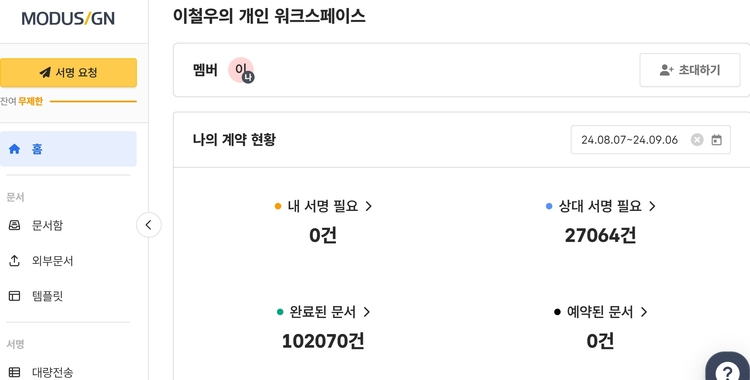Viewport: 750px width, 380px height.
Task: Expand 상대 서명 필요 chevron
Action: 652,206
